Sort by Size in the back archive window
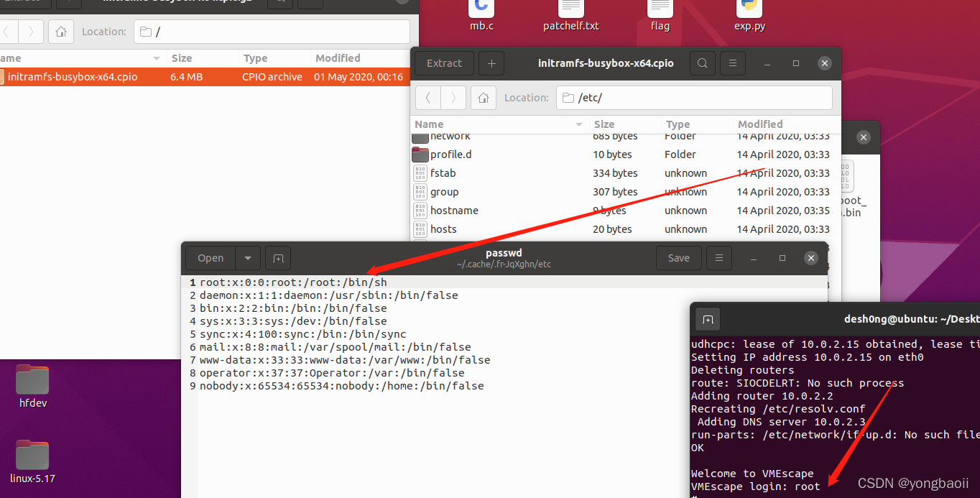 click(x=201, y=58)
